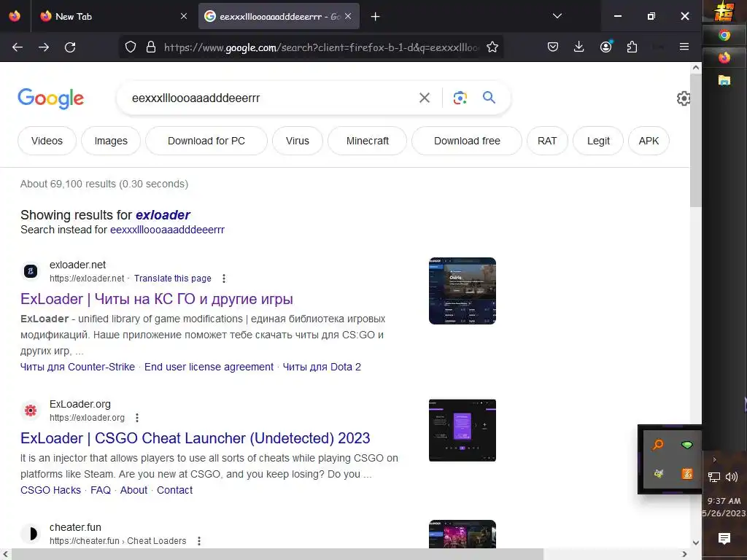Open the ExLoader.org result thumbnail

coord(462,430)
